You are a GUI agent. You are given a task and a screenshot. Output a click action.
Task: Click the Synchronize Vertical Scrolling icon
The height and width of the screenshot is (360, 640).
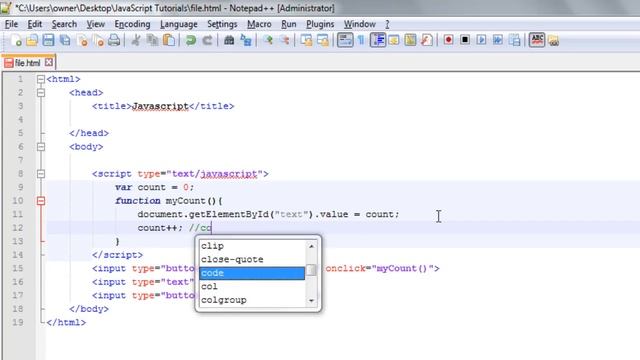coord(306,40)
